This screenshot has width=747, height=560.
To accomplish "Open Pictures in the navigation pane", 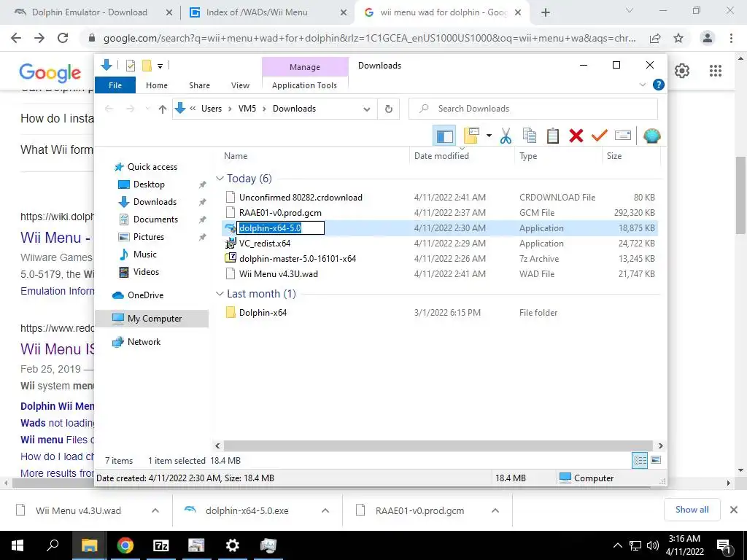I will [148, 237].
